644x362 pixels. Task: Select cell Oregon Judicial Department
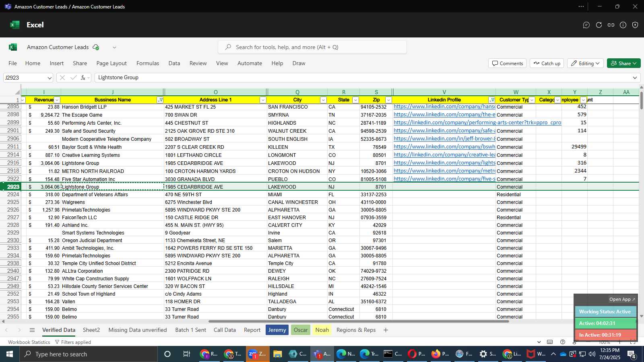tap(112, 240)
